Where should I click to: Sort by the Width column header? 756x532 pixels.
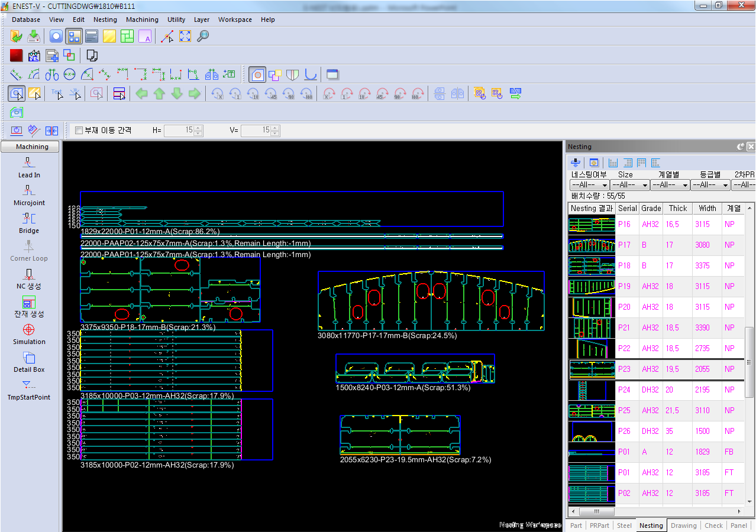pyautogui.click(x=707, y=208)
